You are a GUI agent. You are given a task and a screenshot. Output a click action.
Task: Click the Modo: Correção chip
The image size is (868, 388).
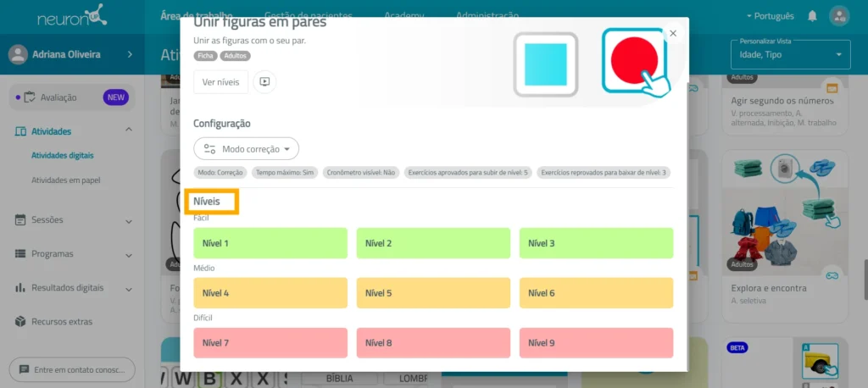pos(220,173)
